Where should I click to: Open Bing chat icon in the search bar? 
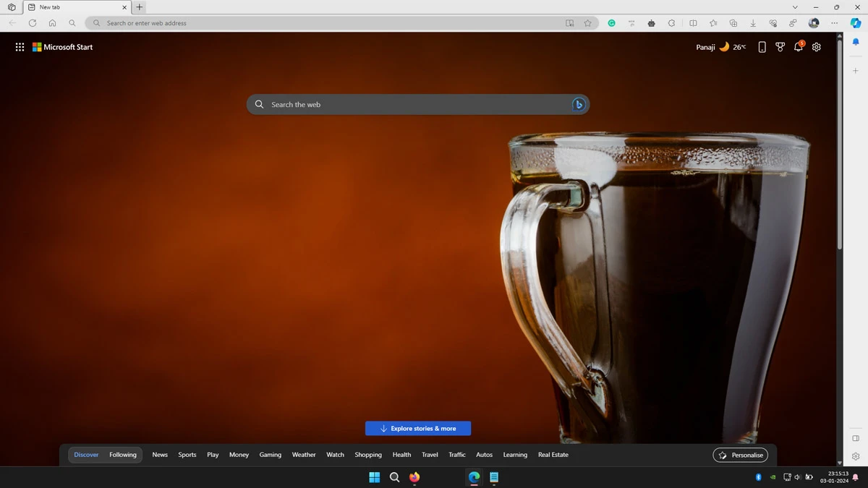pos(578,104)
